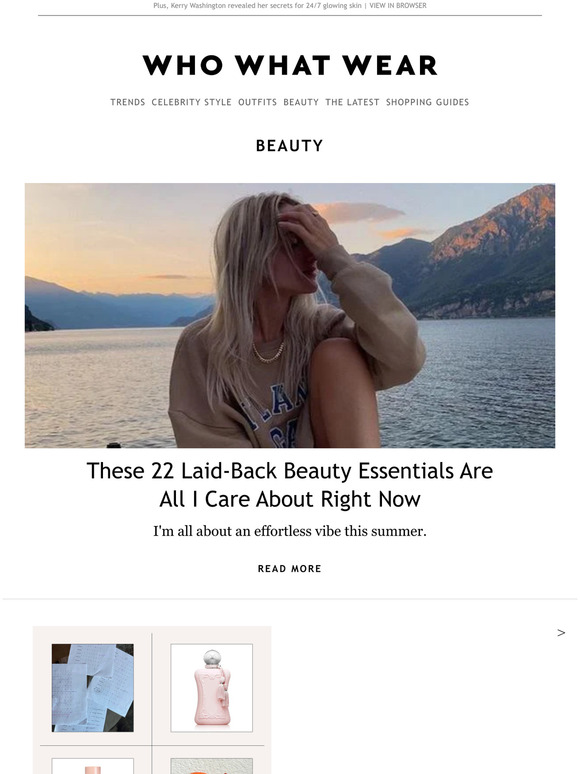
Task: Open the bottom-right orange product thumbnail
Action: tap(212, 766)
